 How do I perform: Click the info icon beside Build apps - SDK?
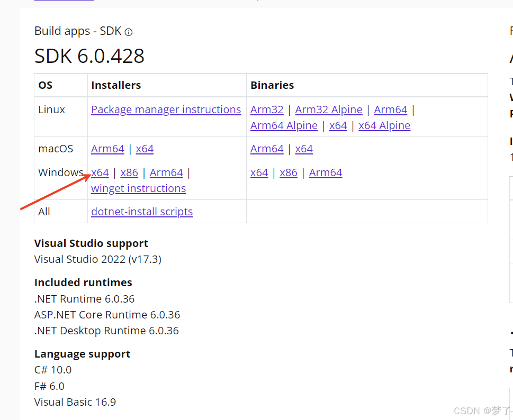point(129,32)
